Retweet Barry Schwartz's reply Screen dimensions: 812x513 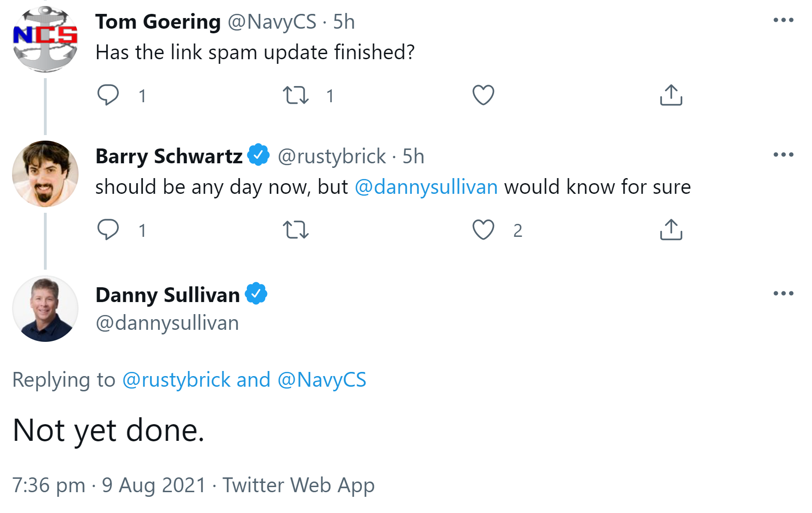pyautogui.click(x=296, y=229)
